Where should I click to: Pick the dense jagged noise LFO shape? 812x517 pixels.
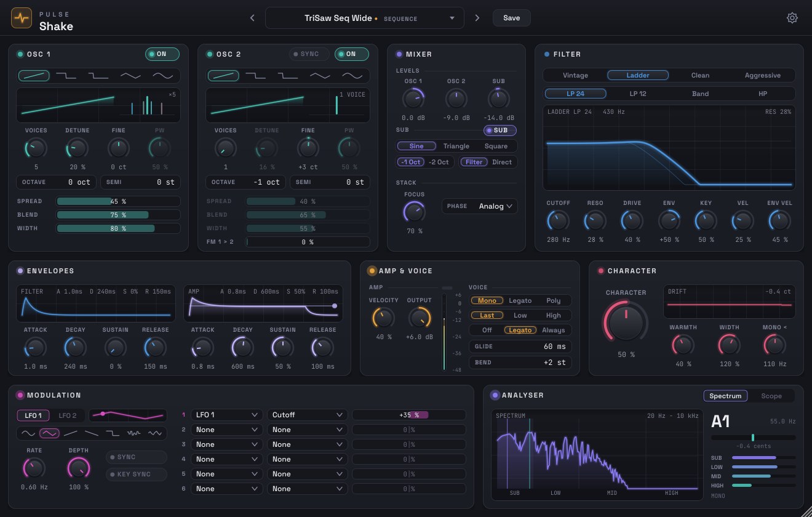tap(133, 433)
